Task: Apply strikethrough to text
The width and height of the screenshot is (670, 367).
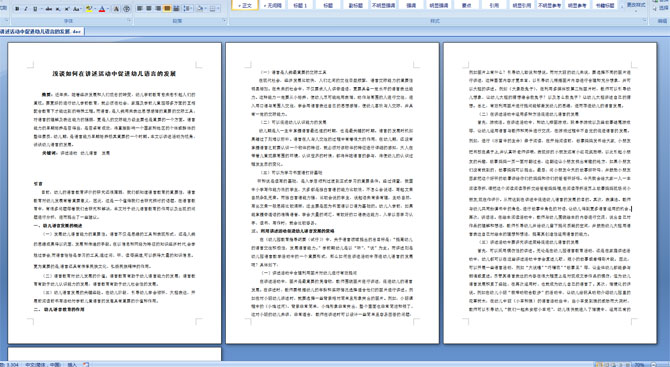Action: pos(49,9)
